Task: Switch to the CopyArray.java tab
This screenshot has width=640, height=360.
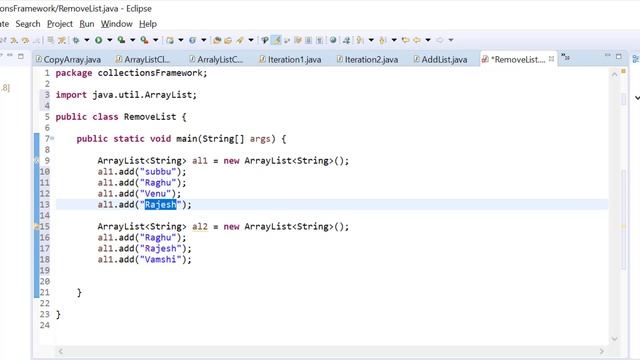Action: [x=68, y=60]
